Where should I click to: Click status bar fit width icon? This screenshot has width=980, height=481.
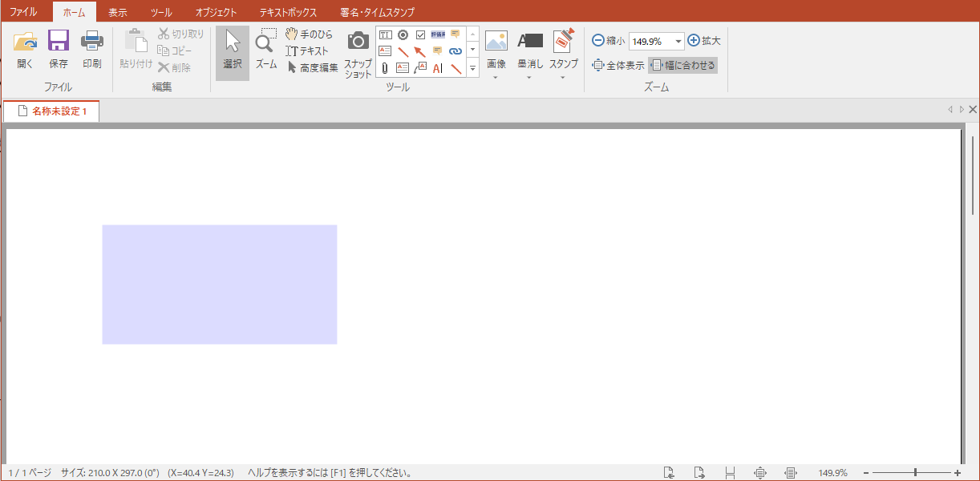(790, 473)
